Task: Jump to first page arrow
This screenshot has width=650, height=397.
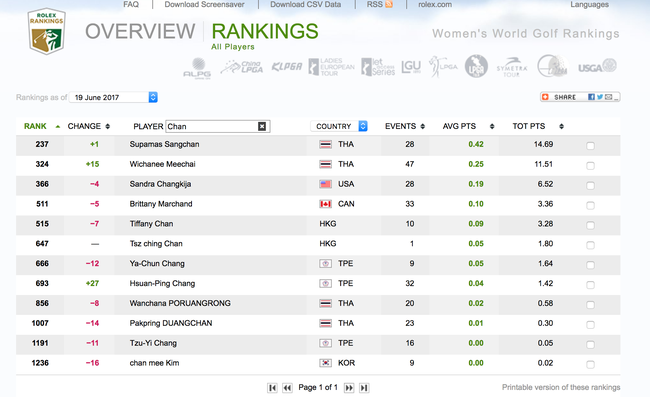Action: (x=272, y=387)
